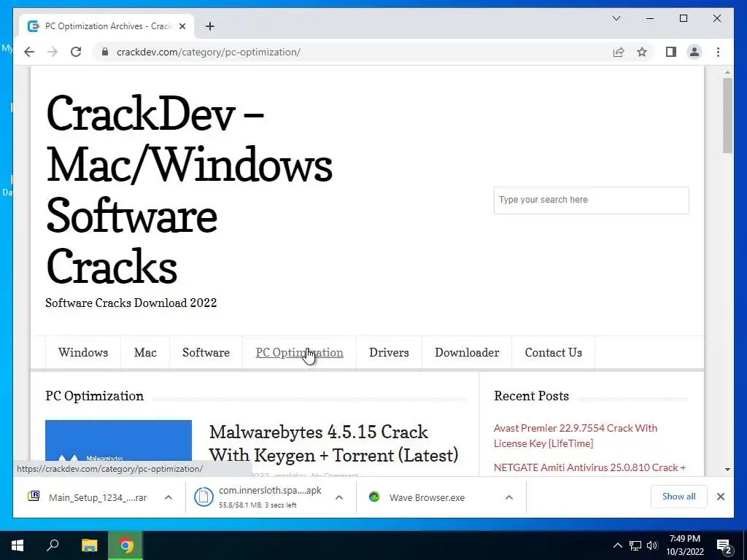Click the Wave Browser.exe download icon
Viewport: 747px width, 560px height.
click(374, 497)
